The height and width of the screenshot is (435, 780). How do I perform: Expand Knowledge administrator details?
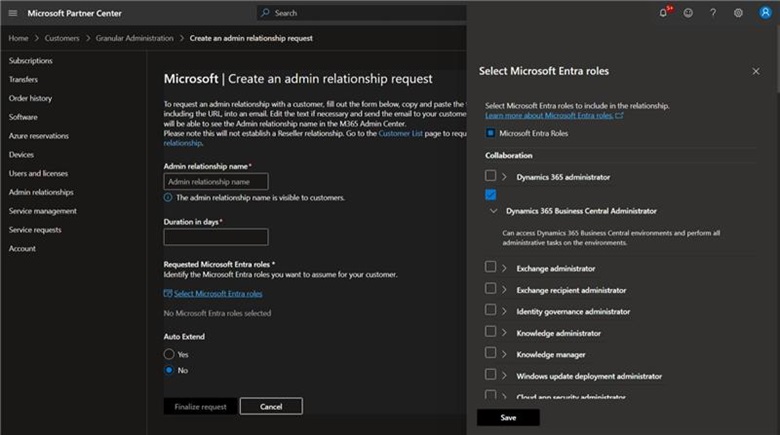coord(504,333)
